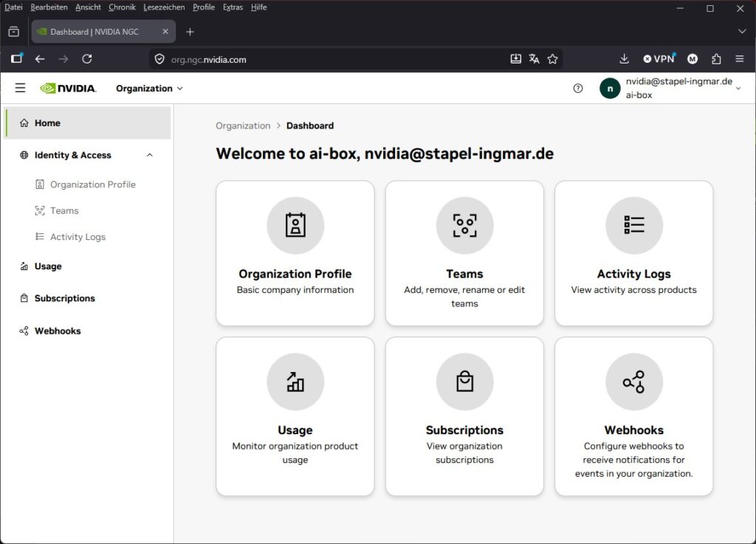
Task: Open the list all tabs chevron
Action: 741,31
